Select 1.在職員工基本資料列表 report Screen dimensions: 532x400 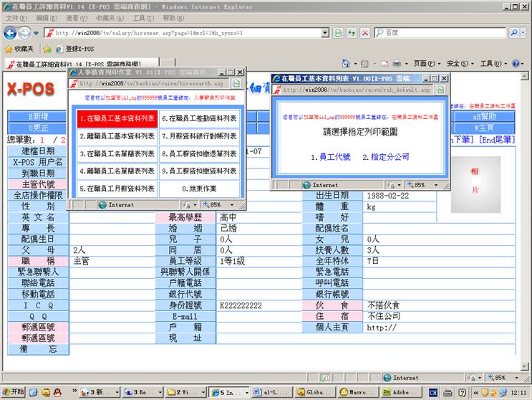pyautogui.click(x=117, y=118)
